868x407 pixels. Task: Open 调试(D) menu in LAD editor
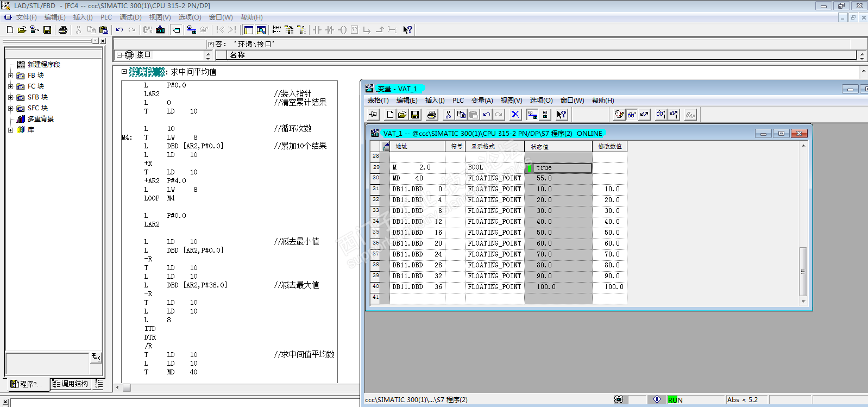[x=130, y=17]
